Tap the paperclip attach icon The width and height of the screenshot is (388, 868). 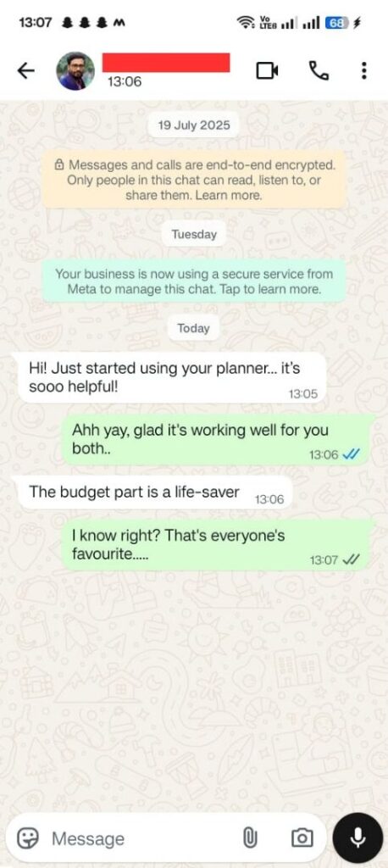(250, 838)
